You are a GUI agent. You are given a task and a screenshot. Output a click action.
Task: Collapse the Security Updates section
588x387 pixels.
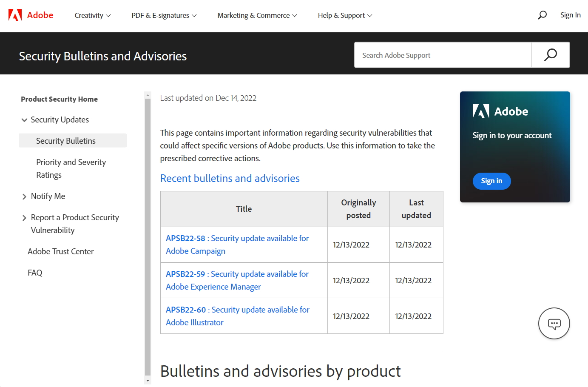24,120
